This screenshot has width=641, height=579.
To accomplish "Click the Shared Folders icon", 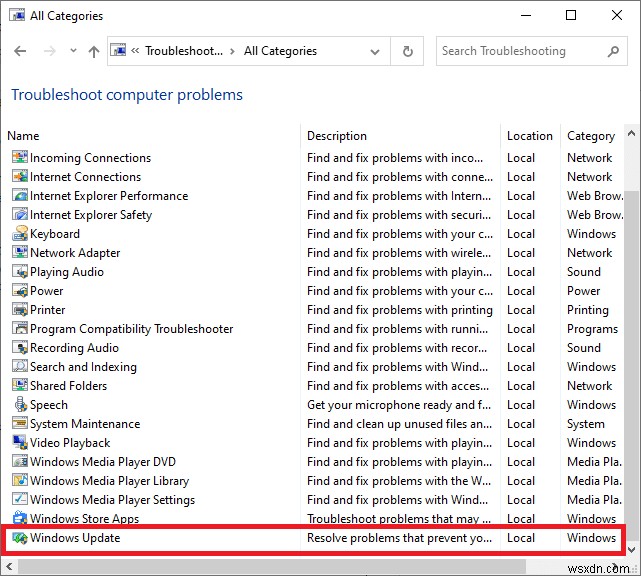I will [x=20, y=385].
